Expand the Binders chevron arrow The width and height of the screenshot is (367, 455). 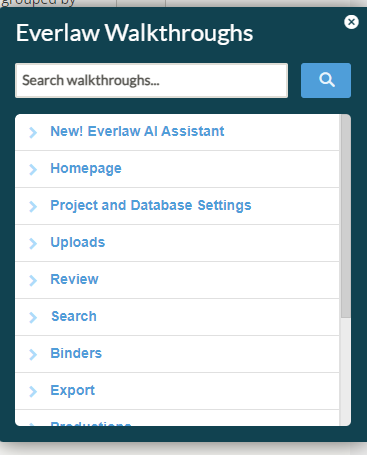pos(33,354)
